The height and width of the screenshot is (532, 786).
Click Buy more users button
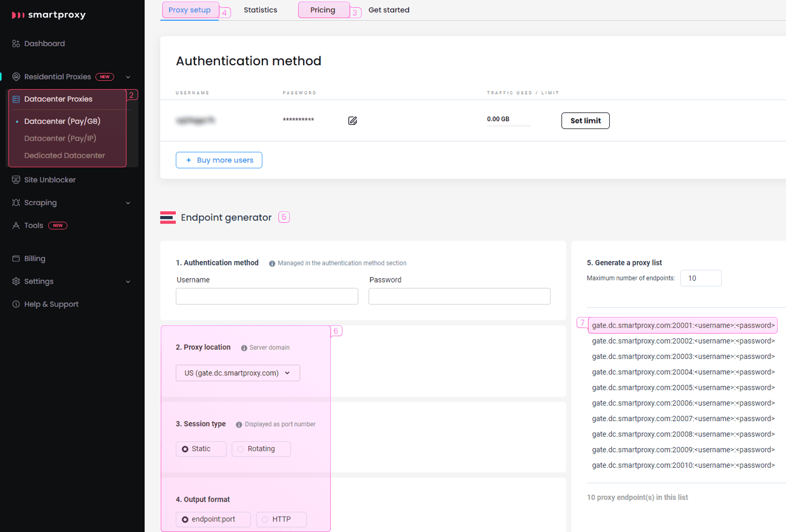219,160
